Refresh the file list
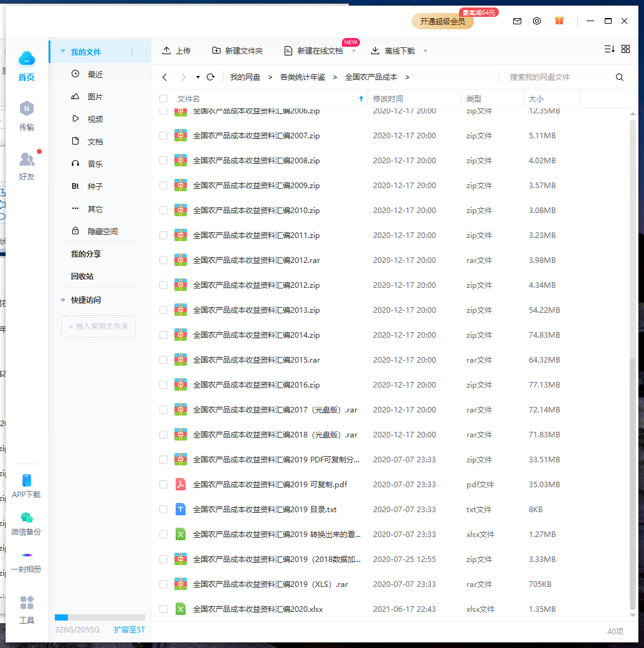The image size is (644, 648). [211, 77]
